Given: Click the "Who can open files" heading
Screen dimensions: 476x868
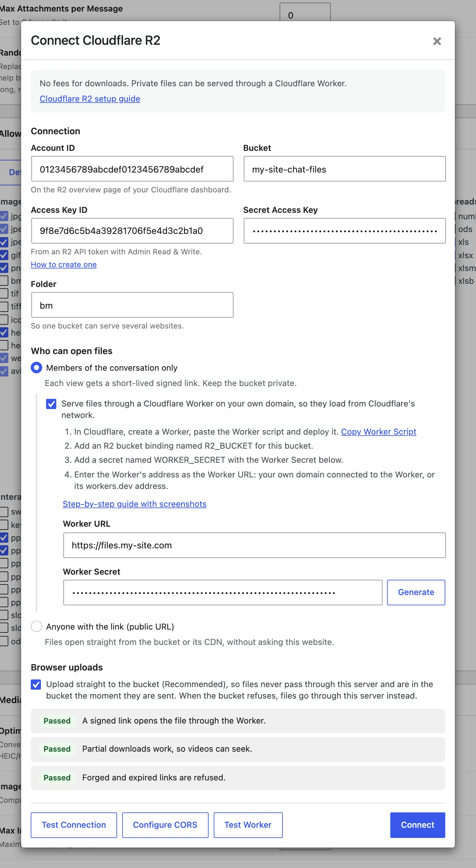Looking at the screenshot, I should [x=72, y=351].
